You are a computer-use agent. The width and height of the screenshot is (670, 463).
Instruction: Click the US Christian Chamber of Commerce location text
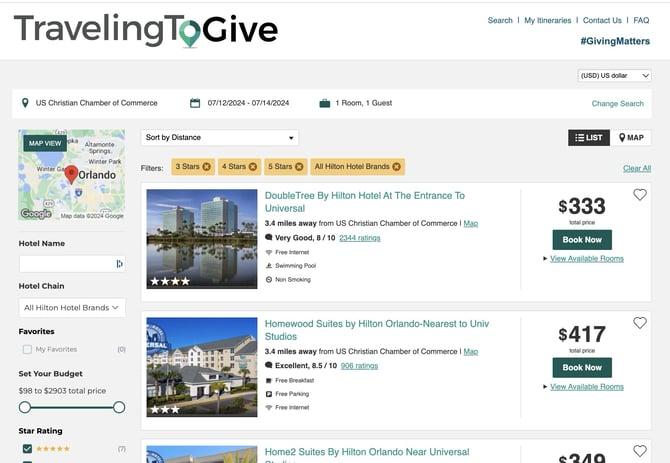(97, 103)
